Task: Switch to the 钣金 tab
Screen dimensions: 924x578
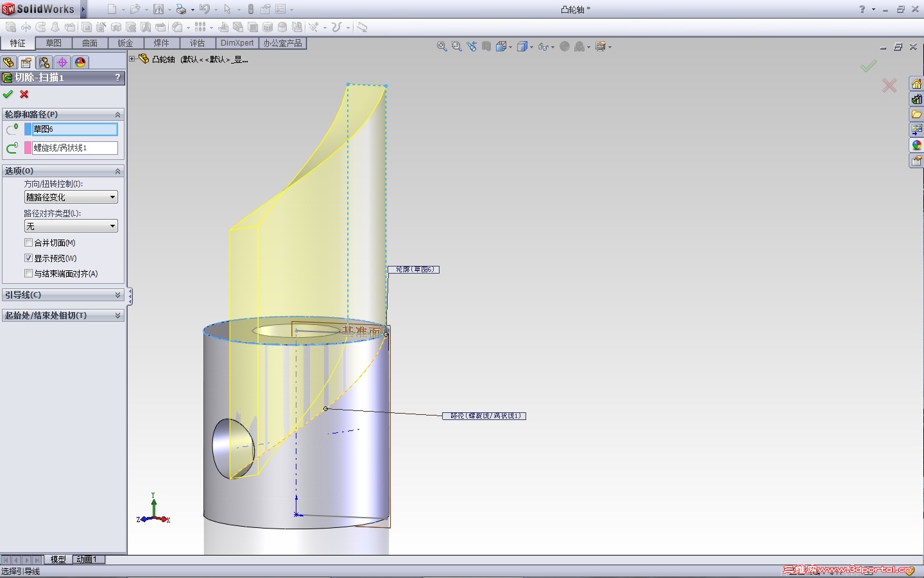Action: tap(126, 43)
